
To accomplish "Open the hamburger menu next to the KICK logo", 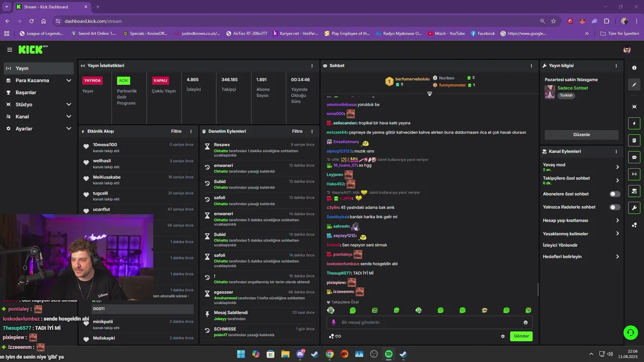I will [x=10, y=50].
